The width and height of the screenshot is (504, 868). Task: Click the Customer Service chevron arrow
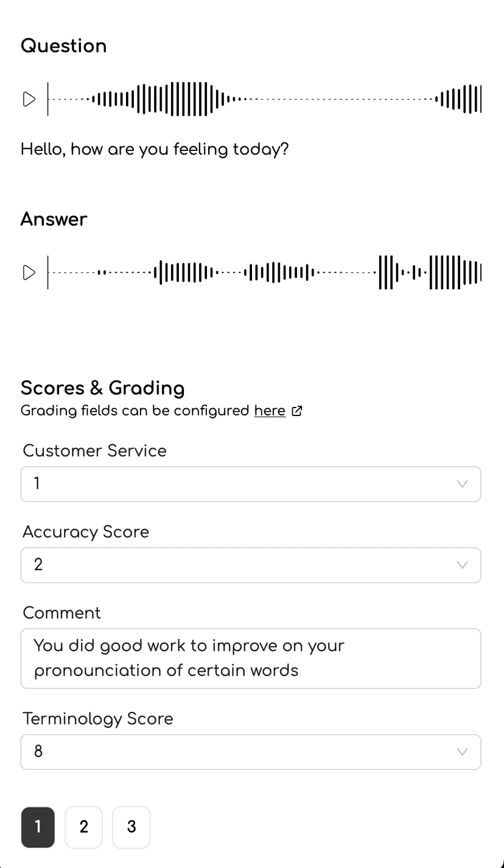click(x=462, y=484)
